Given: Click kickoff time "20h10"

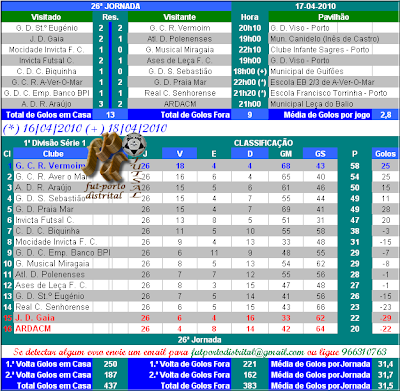Looking at the screenshot, I should coord(250,28).
